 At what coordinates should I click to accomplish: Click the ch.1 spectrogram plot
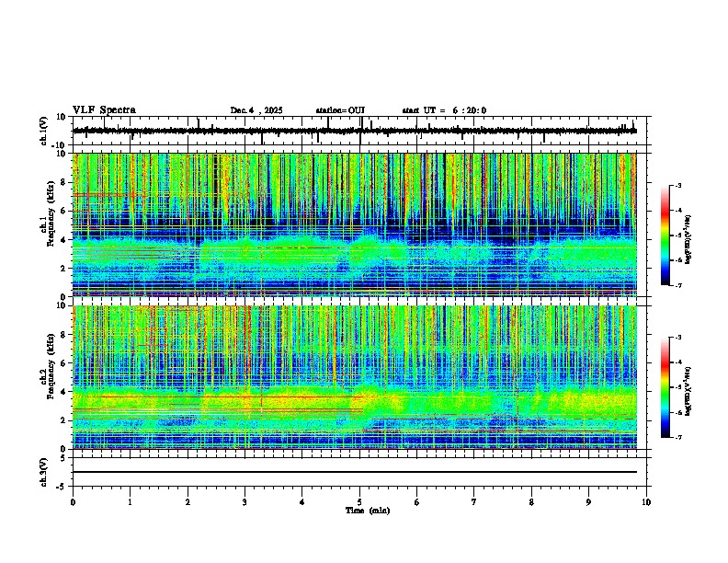pyautogui.click(x=355, y=224)
